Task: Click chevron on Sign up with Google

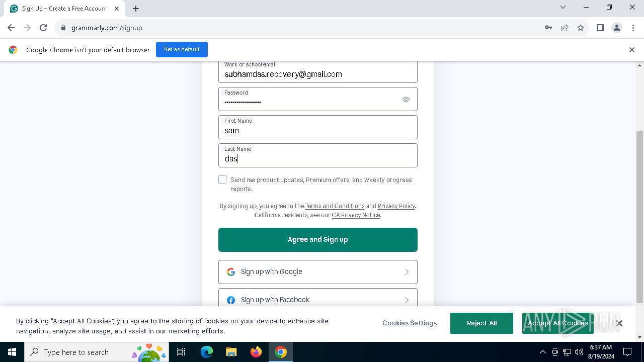Action: [407, 272]
